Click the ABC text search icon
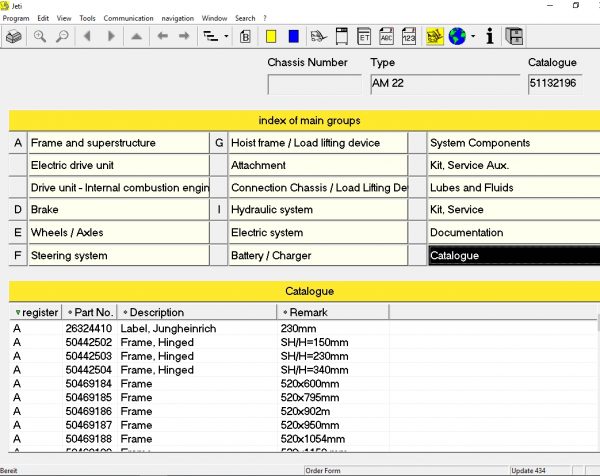This screenshot has height=476, width=600. click(x=386, y=36)
